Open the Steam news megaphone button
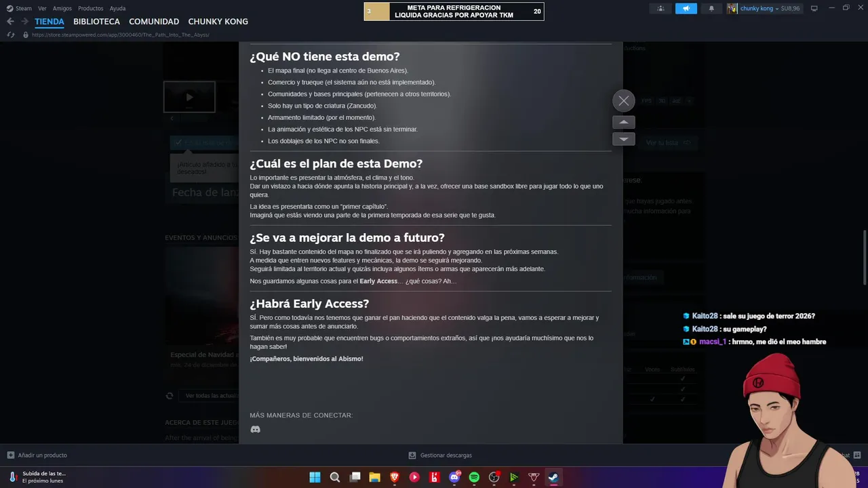 tap(686, 8)
